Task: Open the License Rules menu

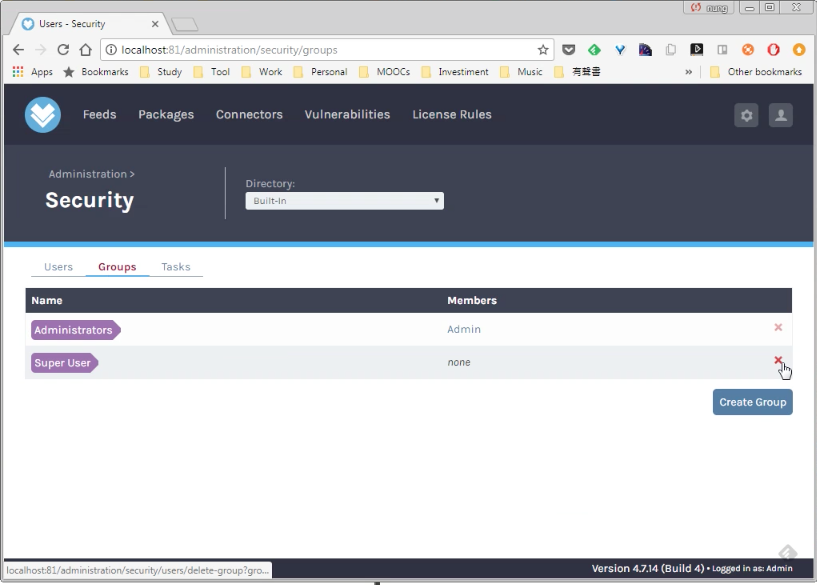Action: (x=452, y=115)
